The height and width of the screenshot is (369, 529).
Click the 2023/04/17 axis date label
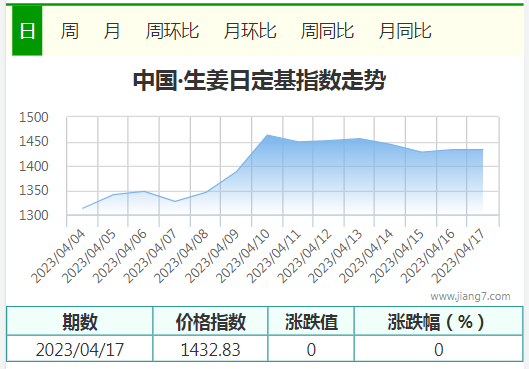click(x=458, y=256)
